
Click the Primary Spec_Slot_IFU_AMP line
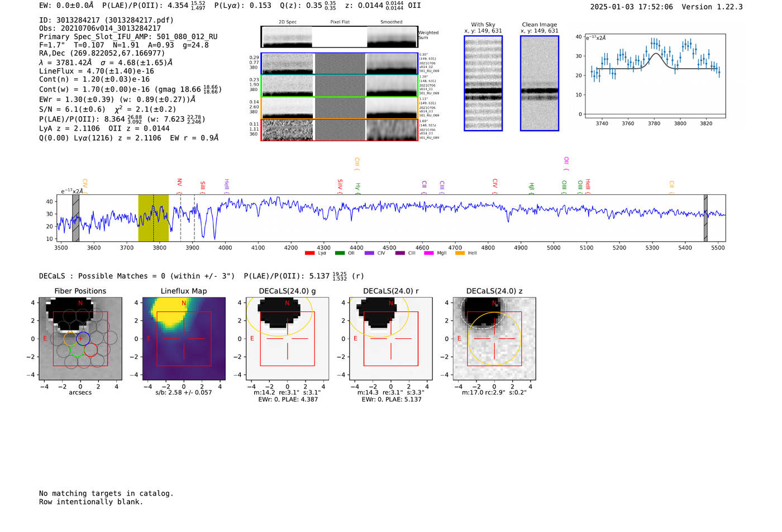point(128,37)
